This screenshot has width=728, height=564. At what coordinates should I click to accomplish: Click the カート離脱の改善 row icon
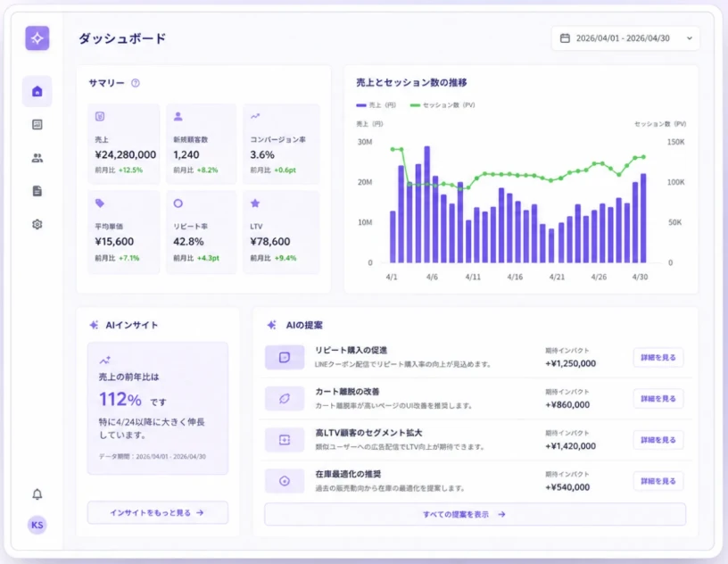pos(285,399)
